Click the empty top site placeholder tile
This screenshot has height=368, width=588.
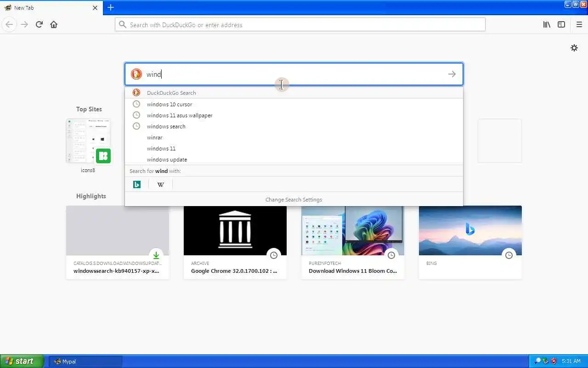[500, 141]
